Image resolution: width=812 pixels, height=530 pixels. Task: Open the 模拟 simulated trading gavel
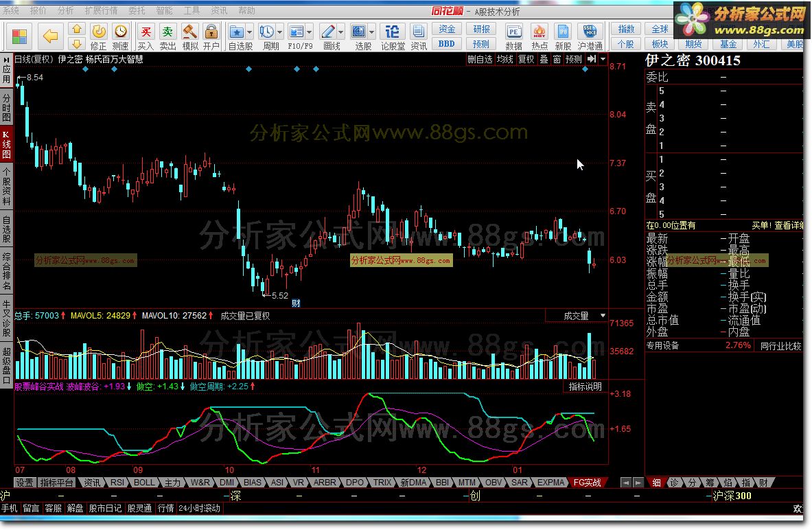coord(190,37)
